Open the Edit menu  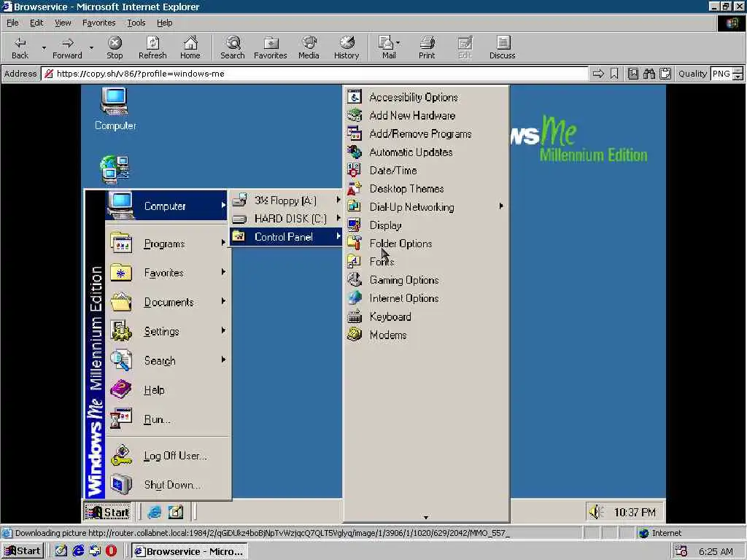(x=36, y=23)
